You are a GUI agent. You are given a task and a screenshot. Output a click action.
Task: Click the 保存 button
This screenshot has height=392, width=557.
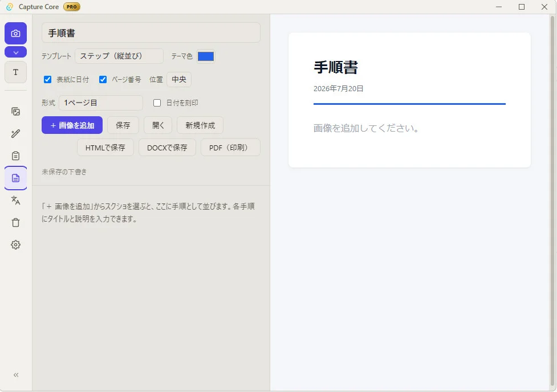[123, 125]
